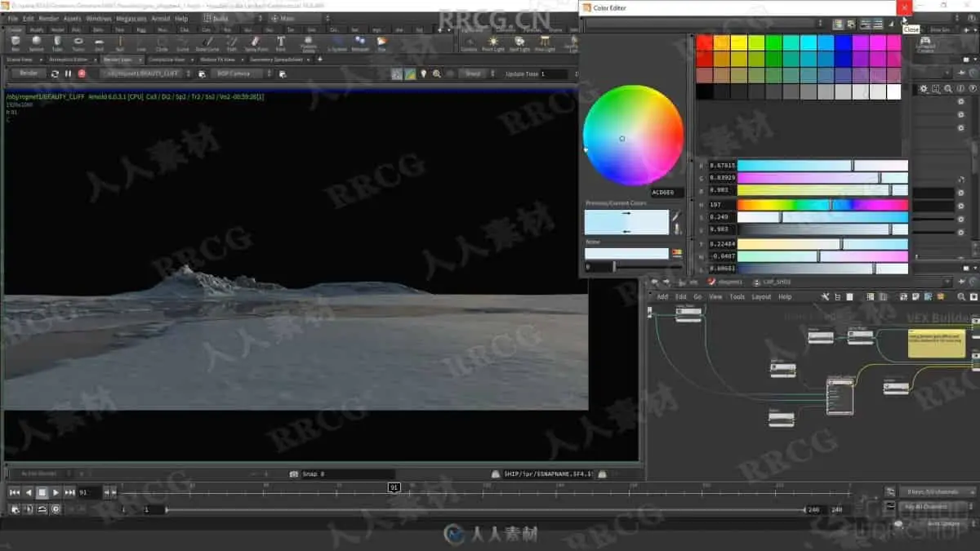This screenshot has width=980, height=551.
Task: Open the Add menu in network editor
Action: click(x=662, y=297)
